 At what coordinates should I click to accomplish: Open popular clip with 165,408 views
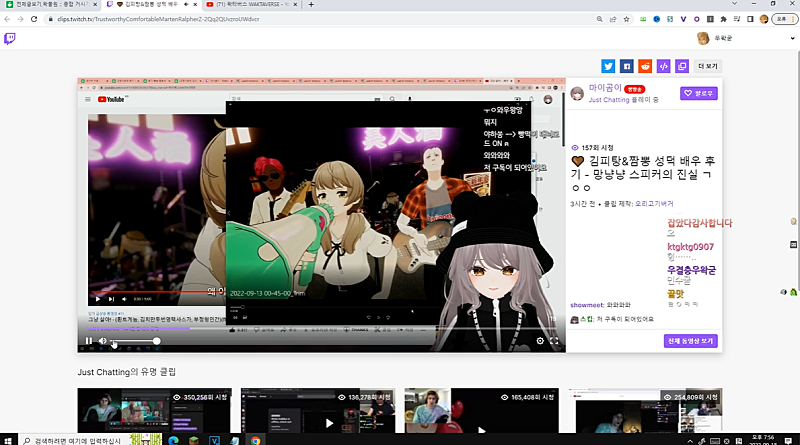(482, 410)
